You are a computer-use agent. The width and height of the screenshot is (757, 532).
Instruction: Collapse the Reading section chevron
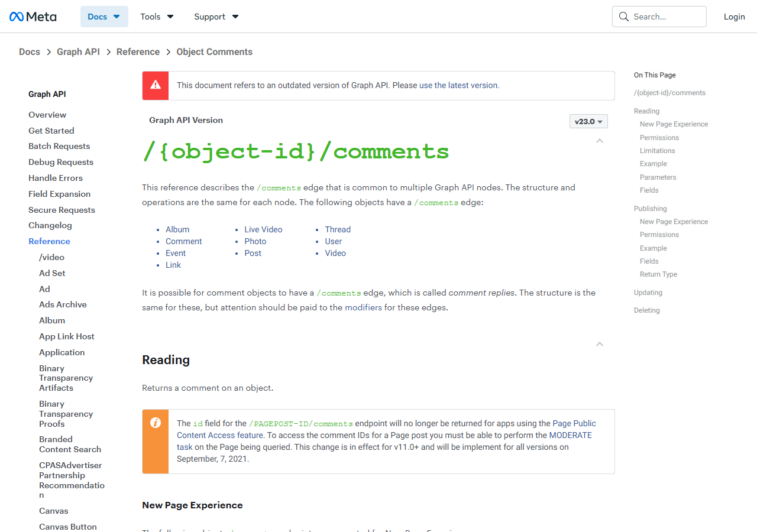click(x=600, y=344)
